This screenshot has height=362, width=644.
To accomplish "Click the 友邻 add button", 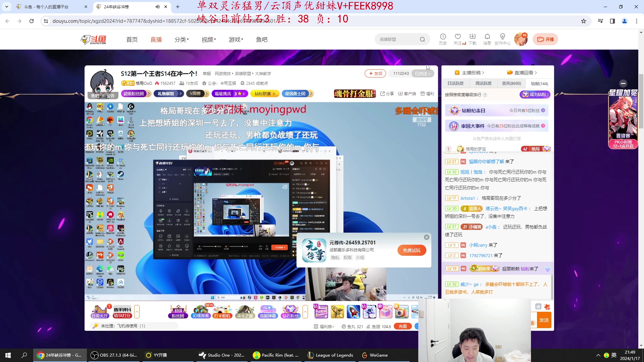I will click(375, 73).
